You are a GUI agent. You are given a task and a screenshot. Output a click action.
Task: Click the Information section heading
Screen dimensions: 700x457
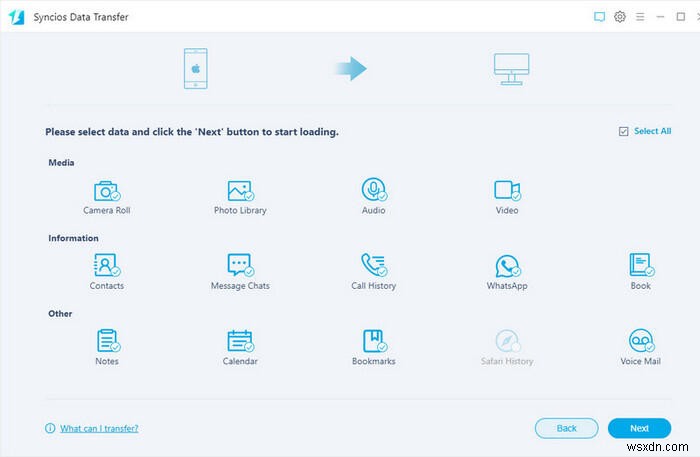tap(73, 238)
